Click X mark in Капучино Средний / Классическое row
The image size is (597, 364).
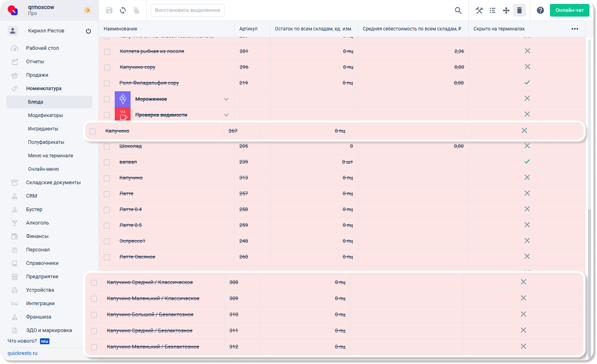[x=523, y=282]
